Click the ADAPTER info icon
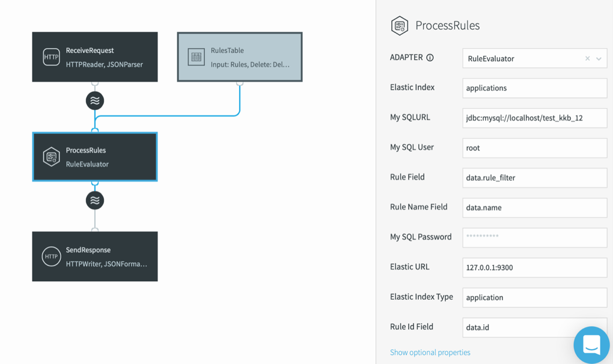613x364 pixels. [x=430, y=58]
